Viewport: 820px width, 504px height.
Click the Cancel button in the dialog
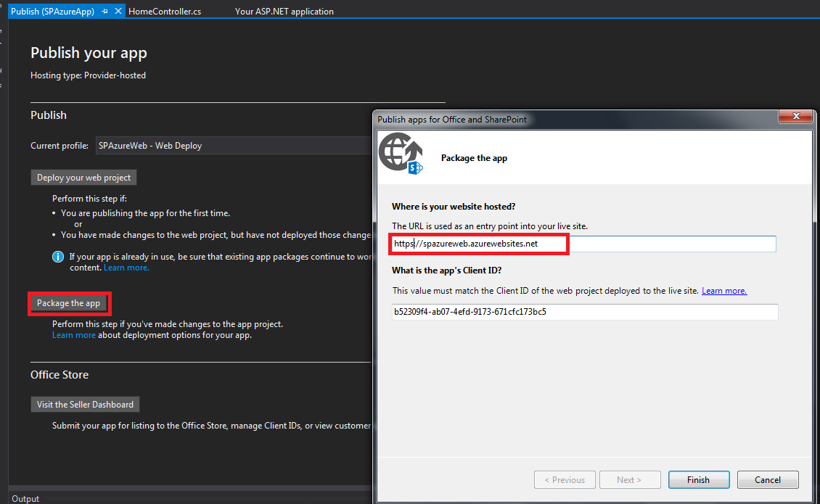(768, 479)
